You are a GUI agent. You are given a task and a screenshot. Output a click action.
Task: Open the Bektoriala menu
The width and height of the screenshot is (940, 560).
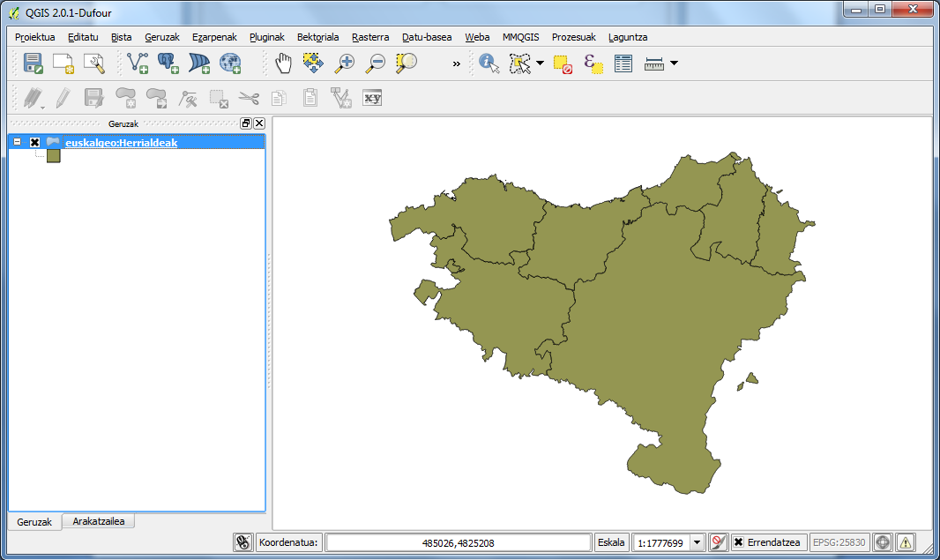(317, 37)
